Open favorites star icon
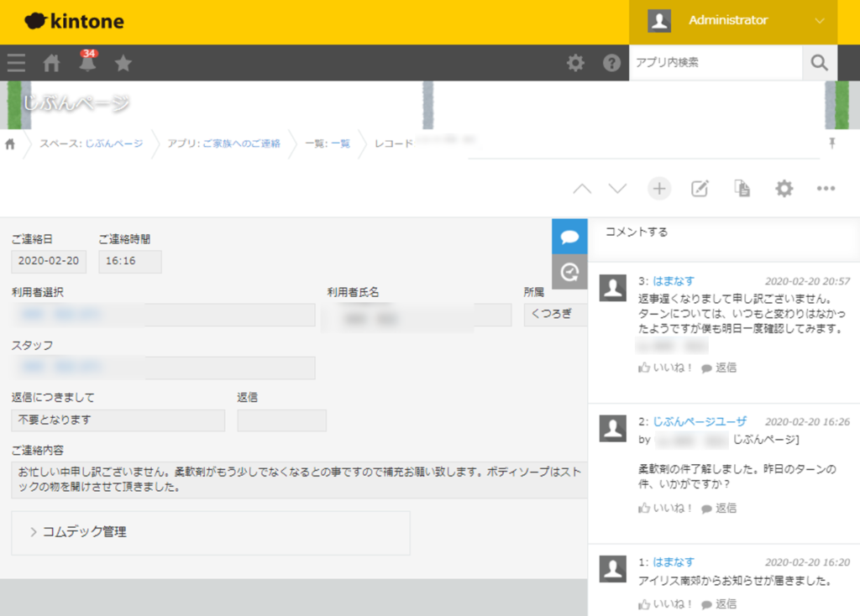 click(123, 63)
